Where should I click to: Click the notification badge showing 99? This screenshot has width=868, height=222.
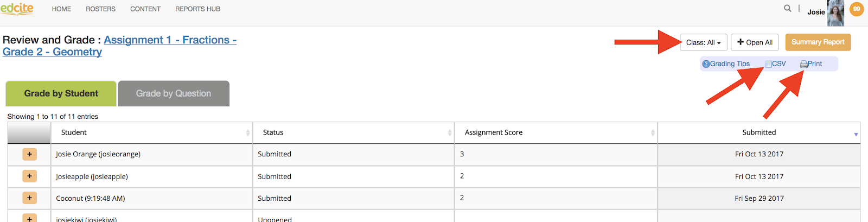click(x=857, y=9)
